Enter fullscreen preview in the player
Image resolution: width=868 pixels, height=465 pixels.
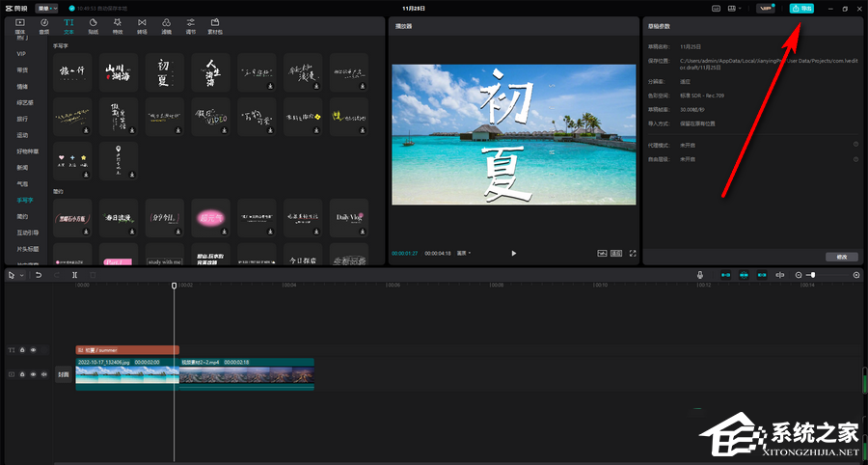[633, 253]
